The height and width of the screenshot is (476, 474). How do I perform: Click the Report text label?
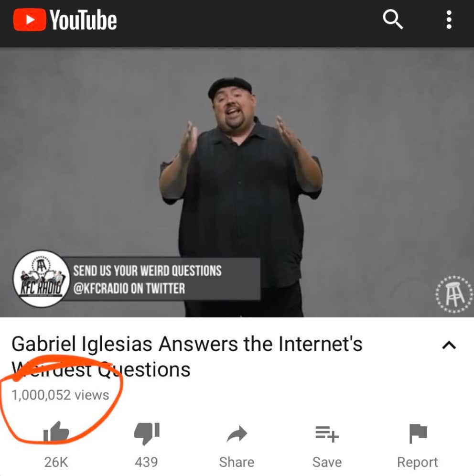click(x=418, y=462)
